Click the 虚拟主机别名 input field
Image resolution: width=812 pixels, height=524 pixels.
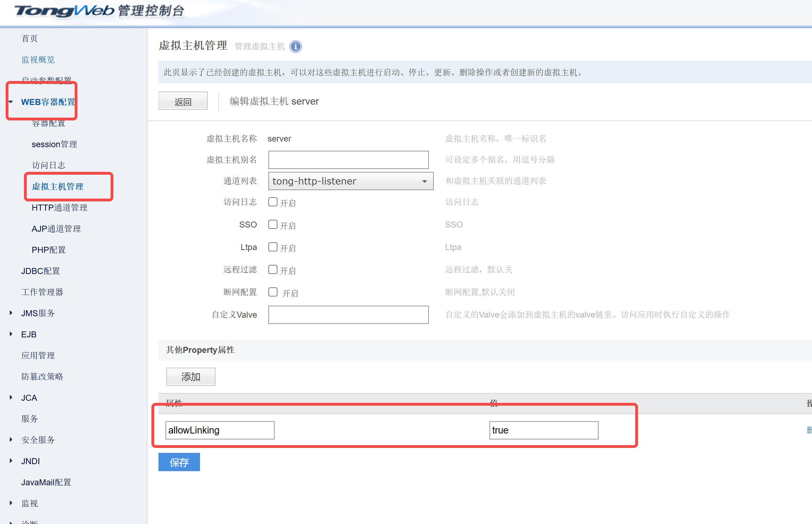(348, 160)
